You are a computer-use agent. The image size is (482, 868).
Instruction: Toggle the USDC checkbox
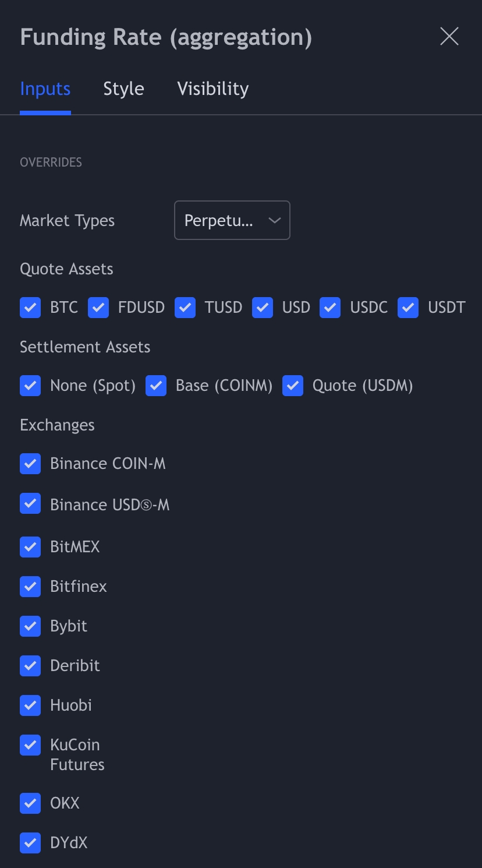tap(330, 308)
